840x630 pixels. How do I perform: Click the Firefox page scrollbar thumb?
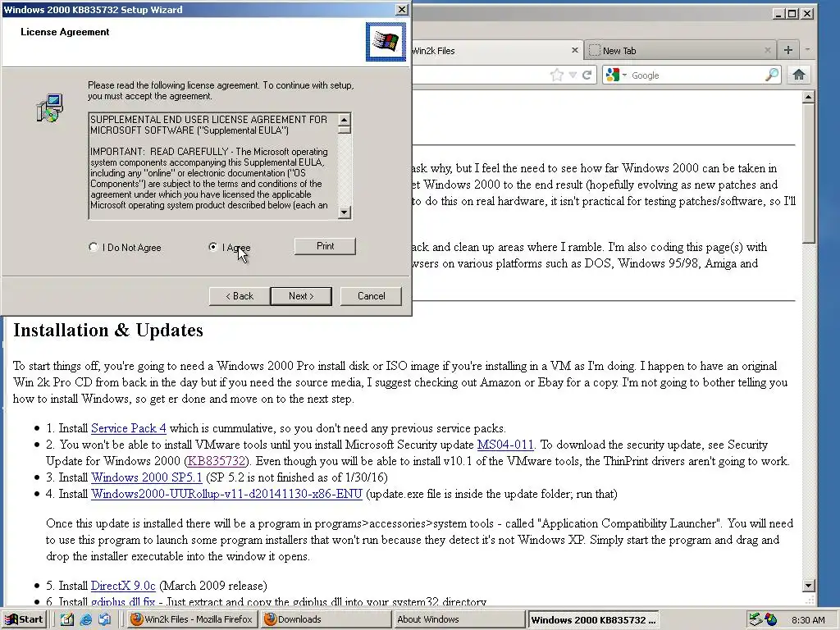[x=808, y=173]
